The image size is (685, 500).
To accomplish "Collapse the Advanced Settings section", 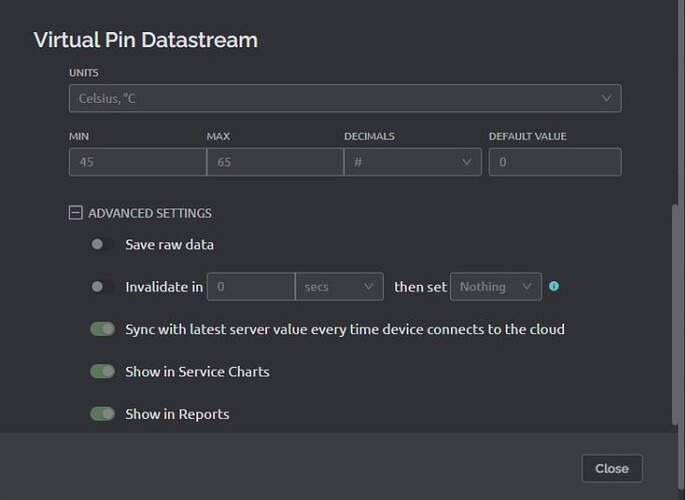I will [76, 213].
